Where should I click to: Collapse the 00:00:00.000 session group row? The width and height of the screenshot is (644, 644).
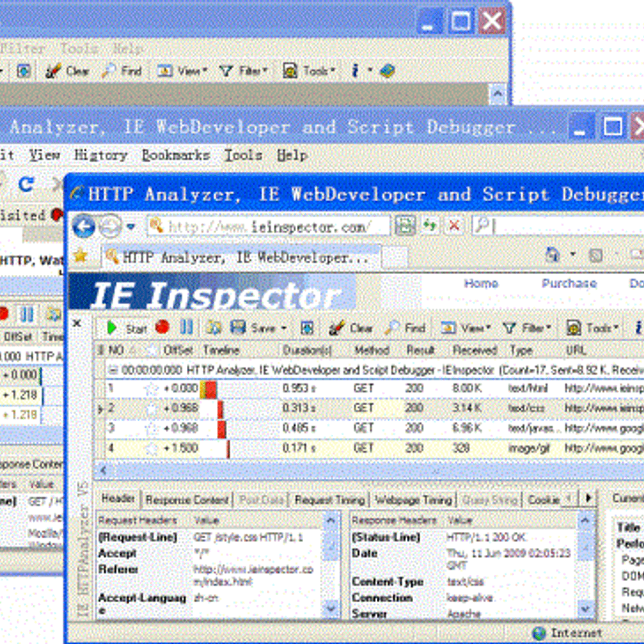[113, 370]
